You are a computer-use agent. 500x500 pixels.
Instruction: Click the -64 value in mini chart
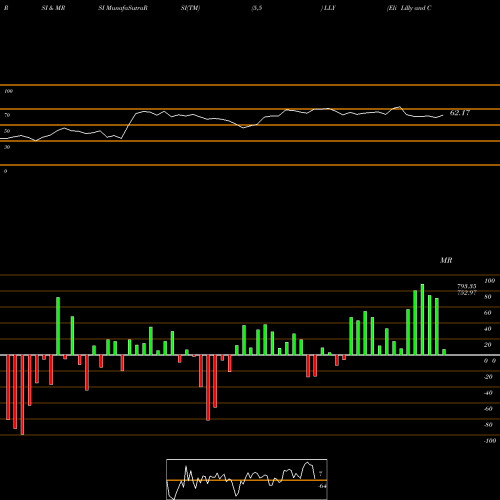322,486
